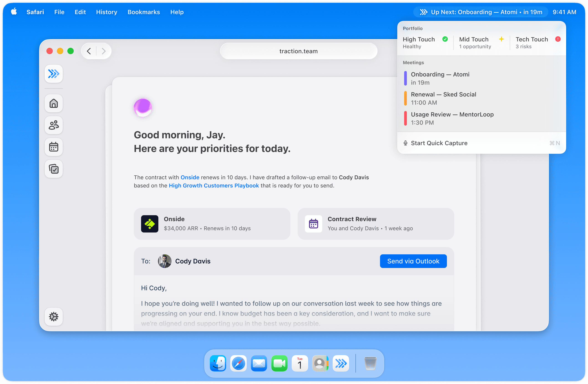This screenshot has height=384, width=588.
Task: Open the High Growth Customers Playbook link
Action: 214,185
